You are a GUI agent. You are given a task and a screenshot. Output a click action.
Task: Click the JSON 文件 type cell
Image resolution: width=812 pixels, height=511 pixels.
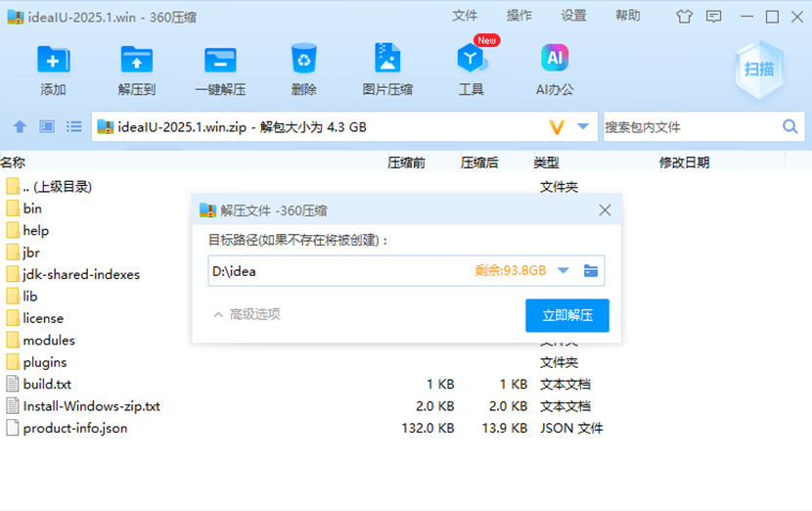point(571,428)
